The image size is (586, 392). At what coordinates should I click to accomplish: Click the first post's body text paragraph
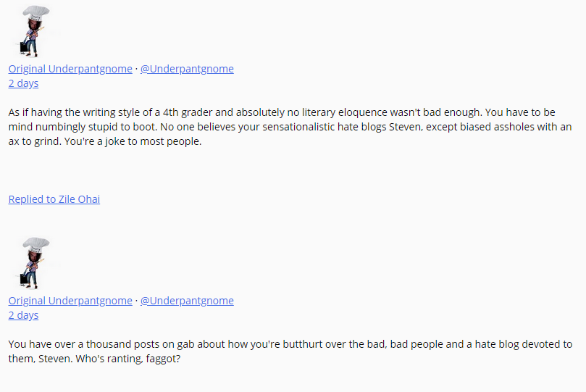tap(290, 127)
